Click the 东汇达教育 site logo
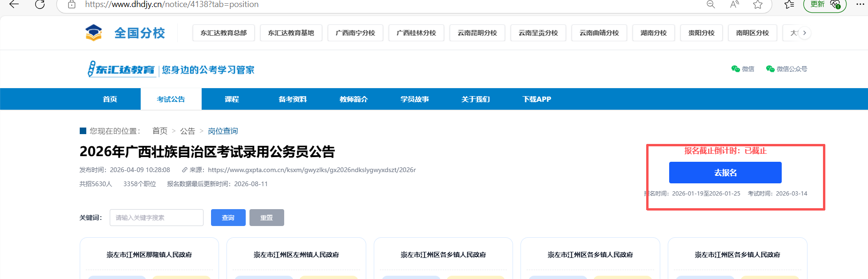Image resolution: width=868 pixels, height=279 pixels. click(x=121, y=69)
